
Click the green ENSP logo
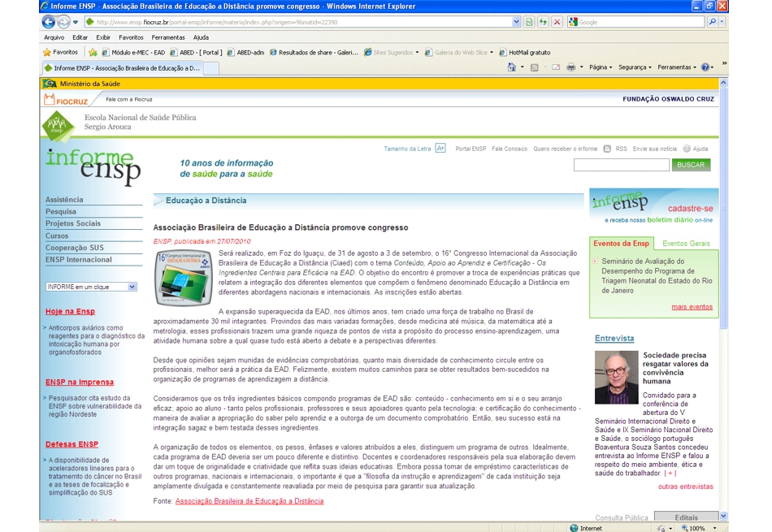pyautogui.click(x=58, y=126)
